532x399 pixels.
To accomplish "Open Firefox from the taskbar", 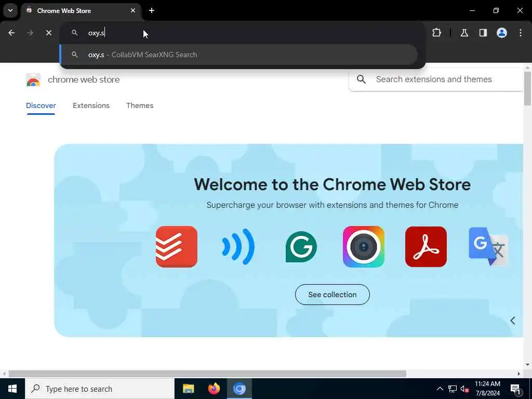I will [x=214, y=389].
